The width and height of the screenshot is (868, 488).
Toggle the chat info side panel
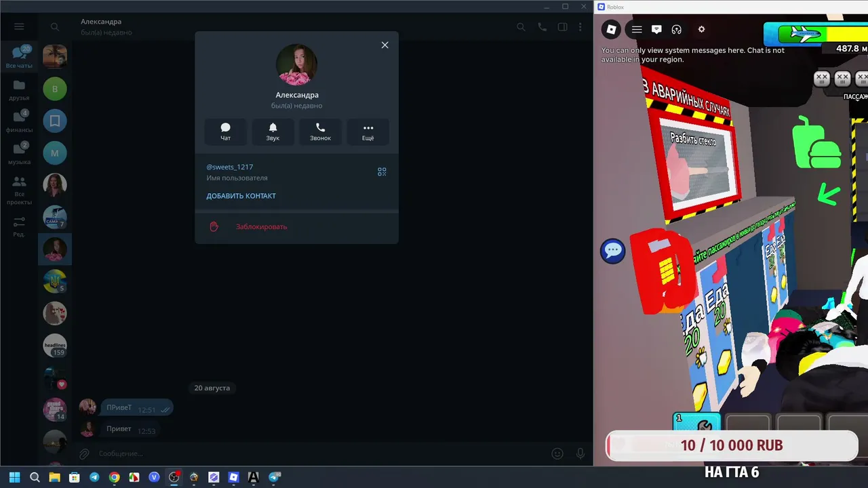pyautogui.click(x=562, y=27)
